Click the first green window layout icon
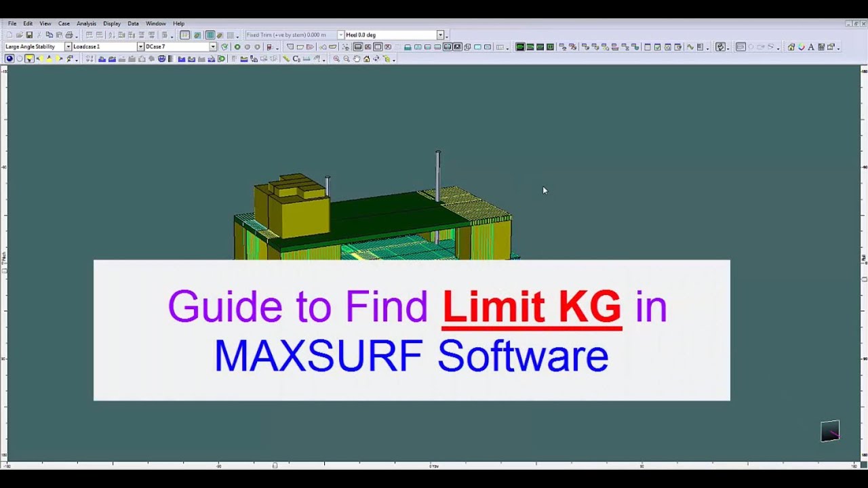The height and width of the screenshot is (488, 868). click(520, 47)
